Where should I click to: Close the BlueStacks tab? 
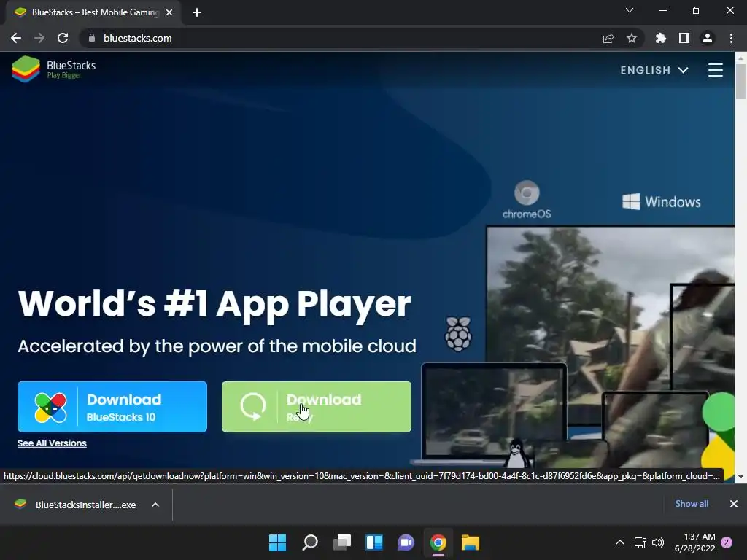[x=169, y=12]
